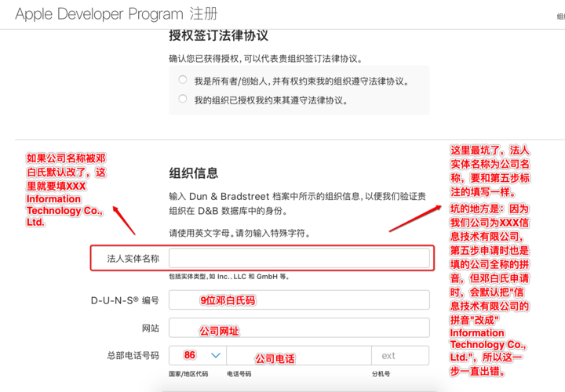Click the 电话号码 caption below phone field

pos(239,374)
